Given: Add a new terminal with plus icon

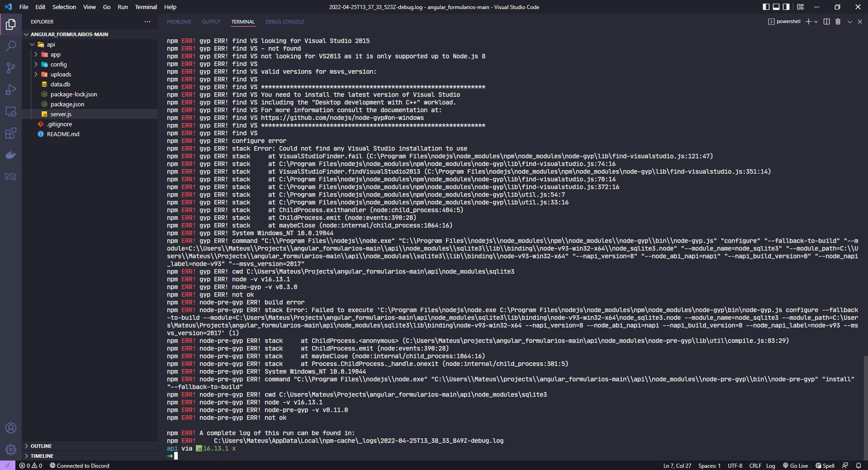Looking at the screenshot, I should pos(808,22).
